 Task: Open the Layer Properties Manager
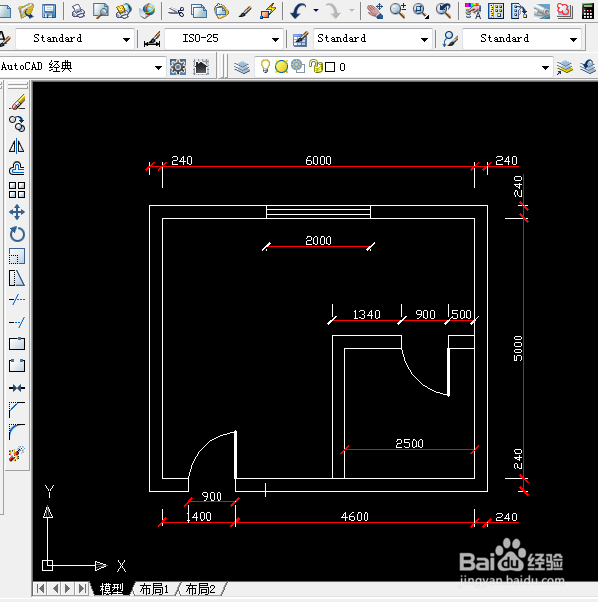point(242,67)
